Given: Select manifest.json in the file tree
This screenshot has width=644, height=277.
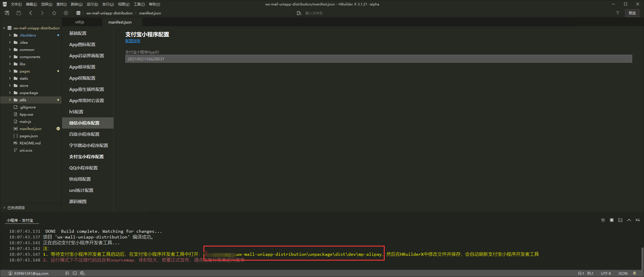Looking at the screenshot, I should [x=31, y=129].
